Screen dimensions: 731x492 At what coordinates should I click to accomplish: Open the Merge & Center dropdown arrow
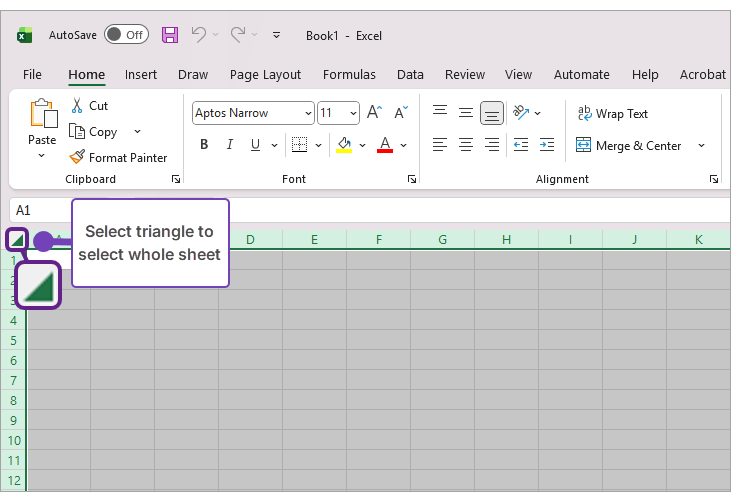701,145
